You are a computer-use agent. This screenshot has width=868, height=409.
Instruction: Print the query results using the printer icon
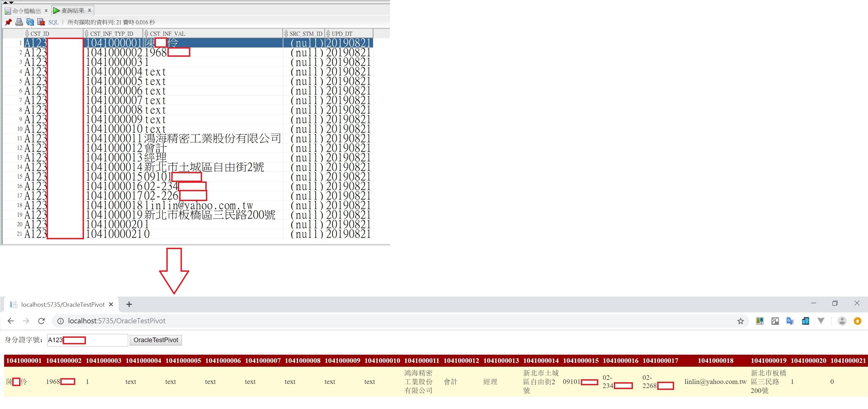point(19,22)
